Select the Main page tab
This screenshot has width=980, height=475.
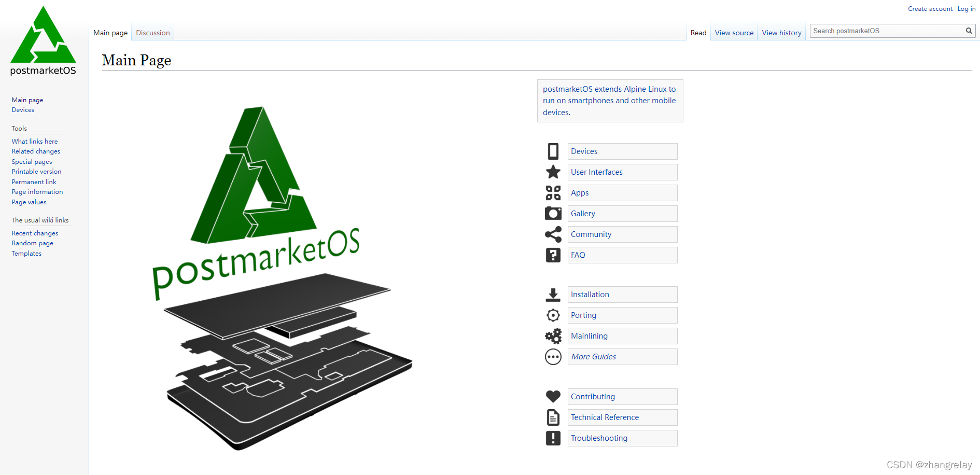[x=110, y=33]
